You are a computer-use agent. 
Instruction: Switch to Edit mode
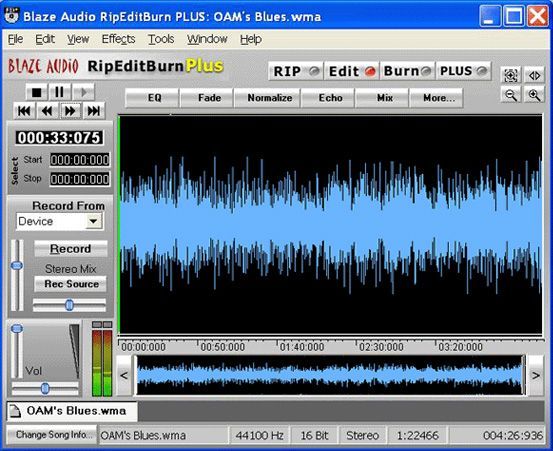click(352, 71)
